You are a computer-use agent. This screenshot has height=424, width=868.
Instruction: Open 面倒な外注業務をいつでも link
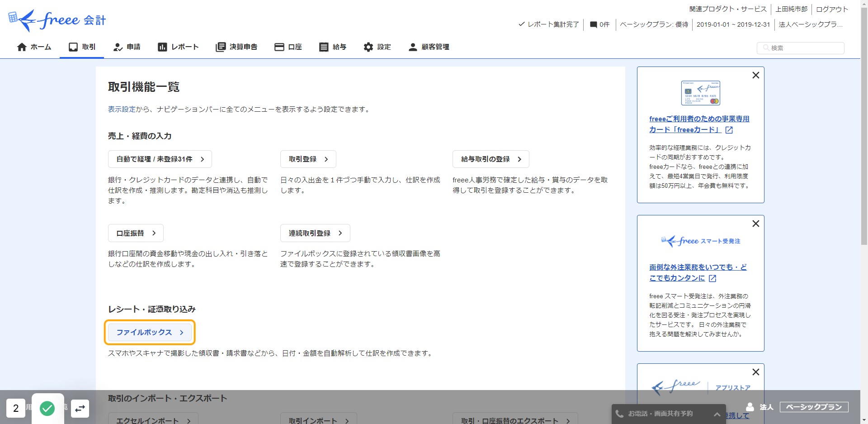click(x=698, y=273)
